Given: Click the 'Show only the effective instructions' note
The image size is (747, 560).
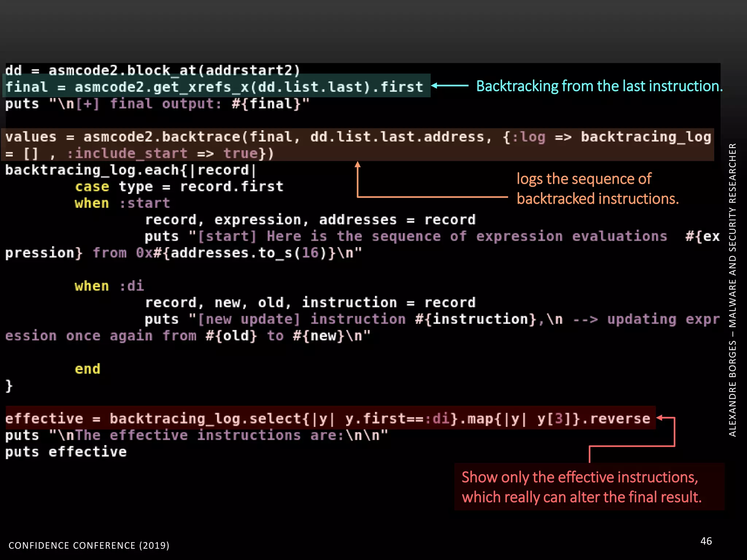Looking at the screenshot, I should (582, 487).
